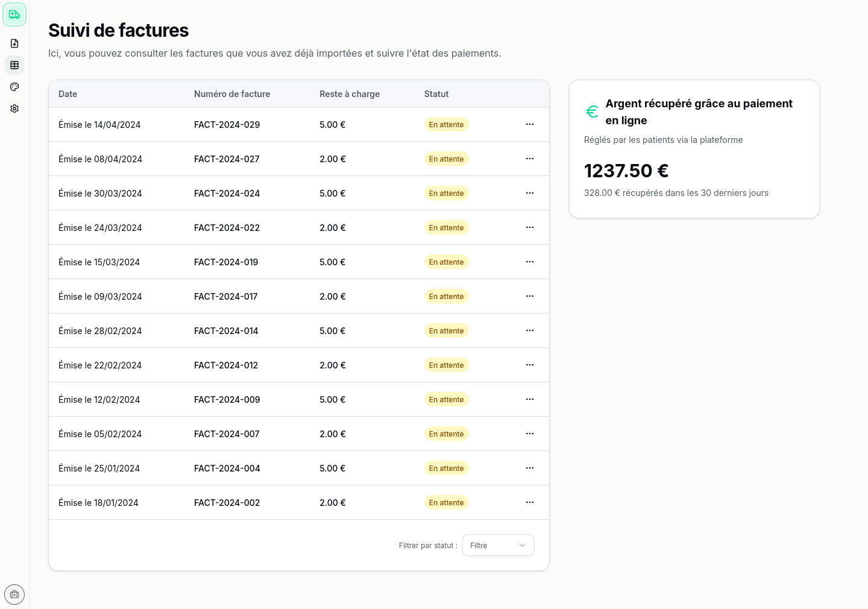Open actions menu for FACT-2024-029
Viewport: 868px width, 609px height.
[x=530, y=124]
